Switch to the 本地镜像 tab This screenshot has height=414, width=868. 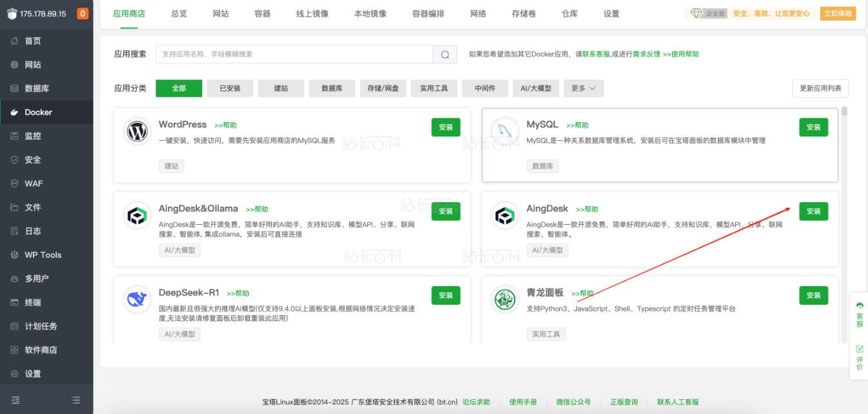pyautogui.click(x=370, y=14)
